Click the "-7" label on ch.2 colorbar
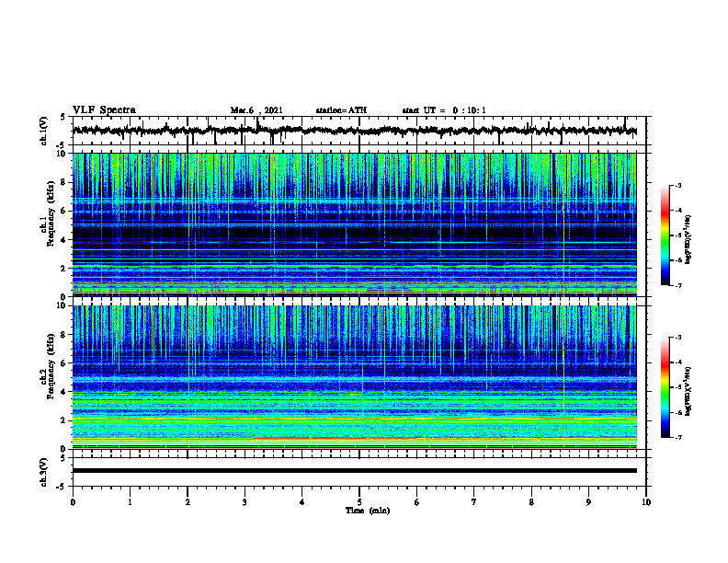The width and height of the screenshot is (728, 563). point(677,437)
